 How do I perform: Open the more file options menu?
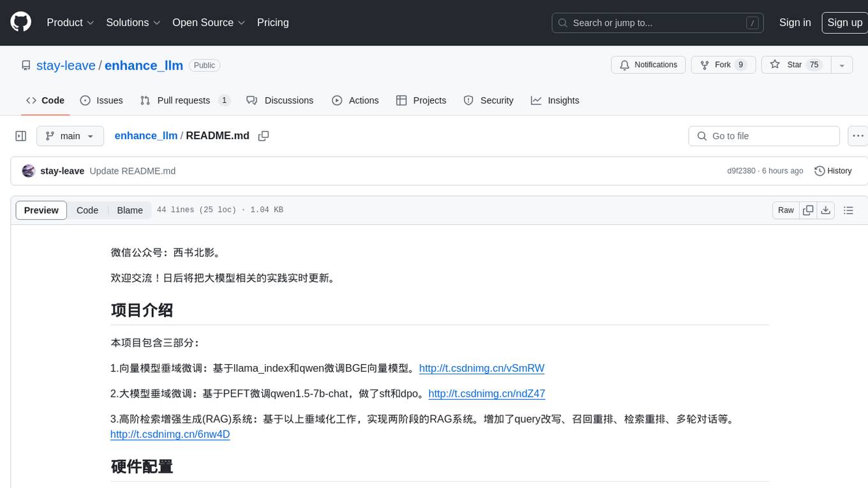point(858,136)
